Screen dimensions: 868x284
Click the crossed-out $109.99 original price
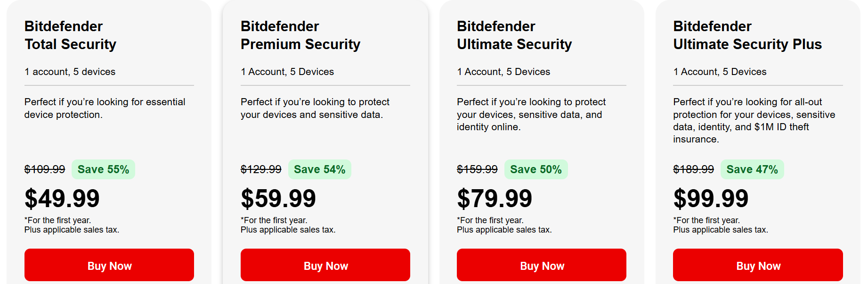[45, 169]
